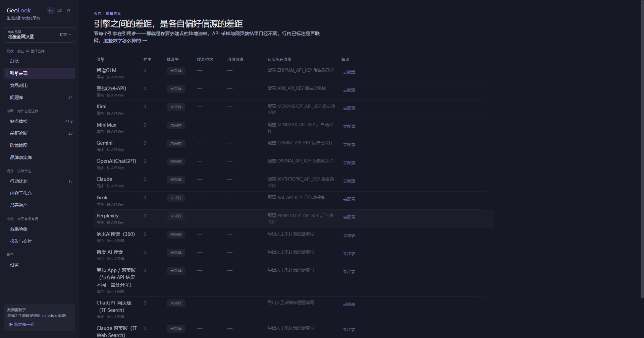Viewport: 644px width, 338px height.
Task: Configure Perplexity via 去配置
Action: pos(349,217)
